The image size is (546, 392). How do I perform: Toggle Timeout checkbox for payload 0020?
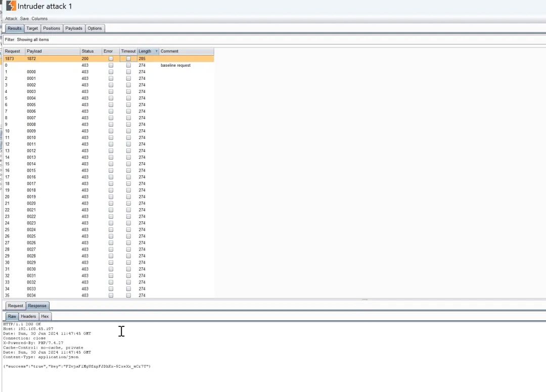coord(128,204)
